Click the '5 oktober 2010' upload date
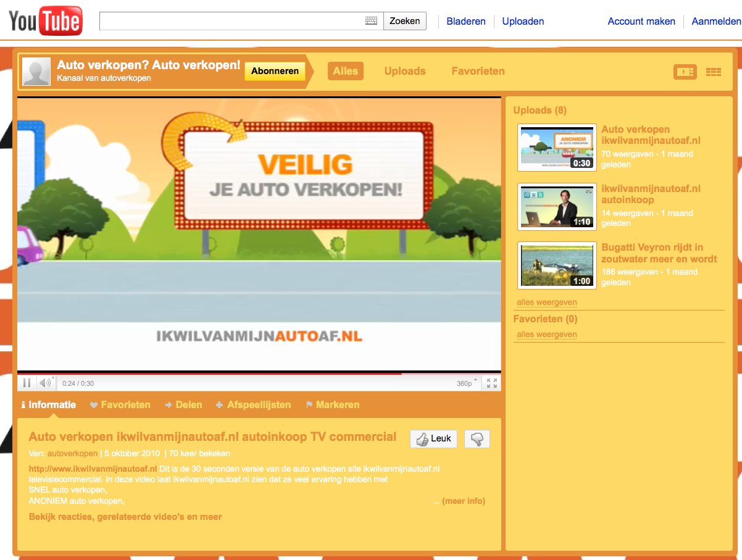Screen dimensions: 742x560 tap(132, 453)
